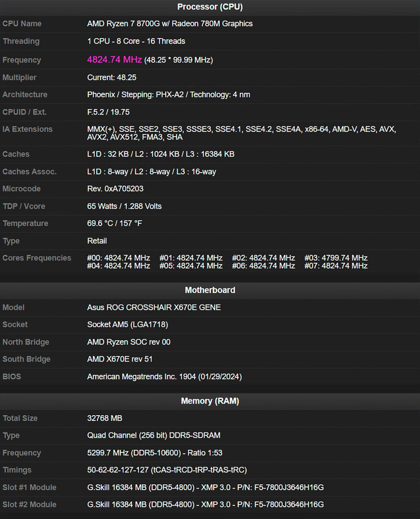The height and width of the screenshot is (519, 420).
Task: Click the 'Temperature' row label
Action: coord(25,224)
